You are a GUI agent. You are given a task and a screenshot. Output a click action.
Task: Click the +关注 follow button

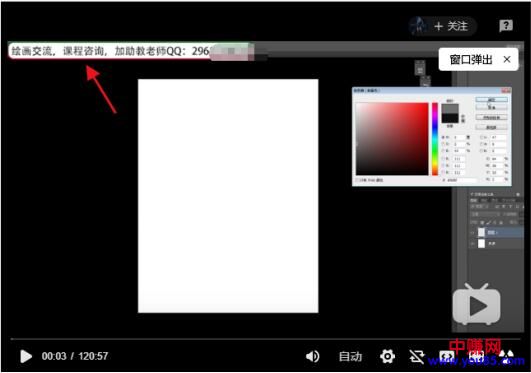(x=451, y=26)
